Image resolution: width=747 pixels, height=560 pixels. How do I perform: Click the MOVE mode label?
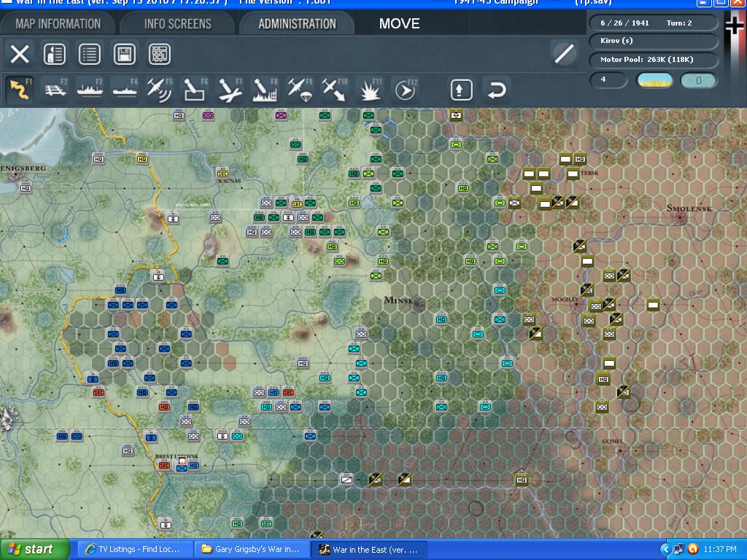(399, 24)
